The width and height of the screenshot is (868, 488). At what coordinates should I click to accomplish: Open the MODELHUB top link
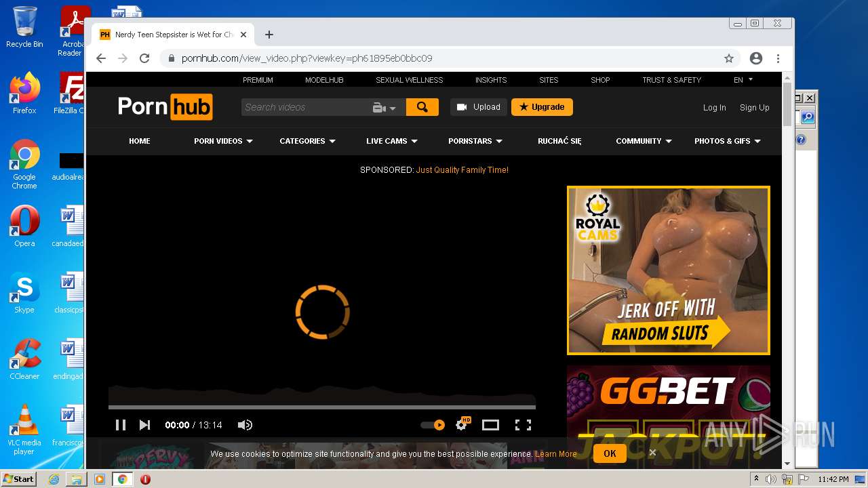324,80
